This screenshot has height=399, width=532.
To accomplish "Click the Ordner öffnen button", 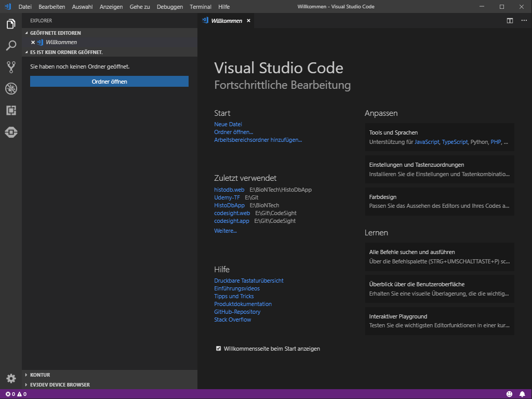I will pos(109,82).
